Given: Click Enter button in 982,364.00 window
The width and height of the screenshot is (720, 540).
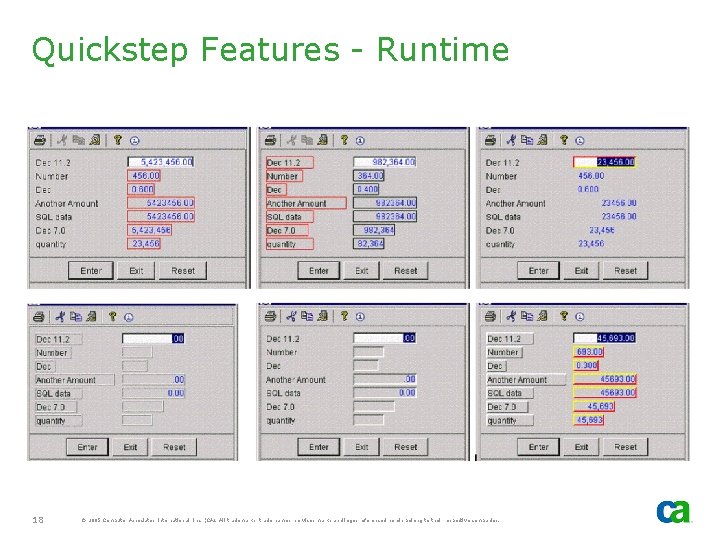Looking at the screenshot, I should (x=319, y=270).
